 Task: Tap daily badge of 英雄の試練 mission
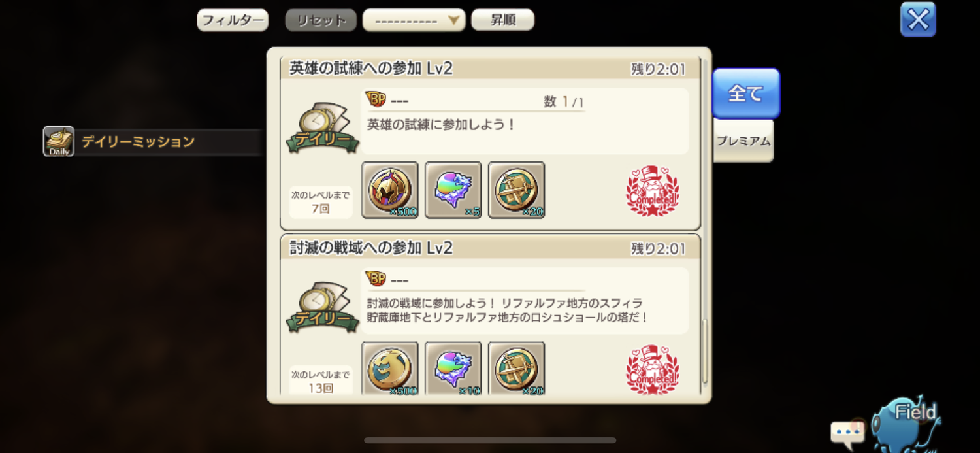[323, 127]
